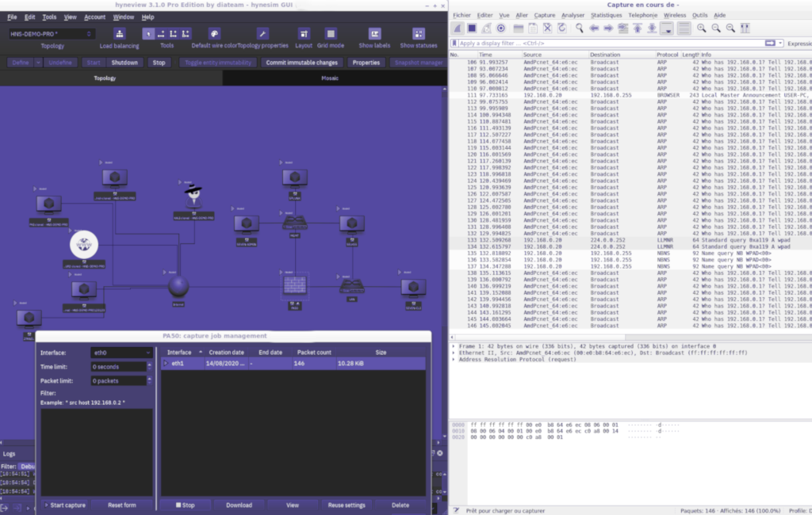Toggle Show statuses option
This screenshot has height=515, width=812.
(x=418, y=34)
